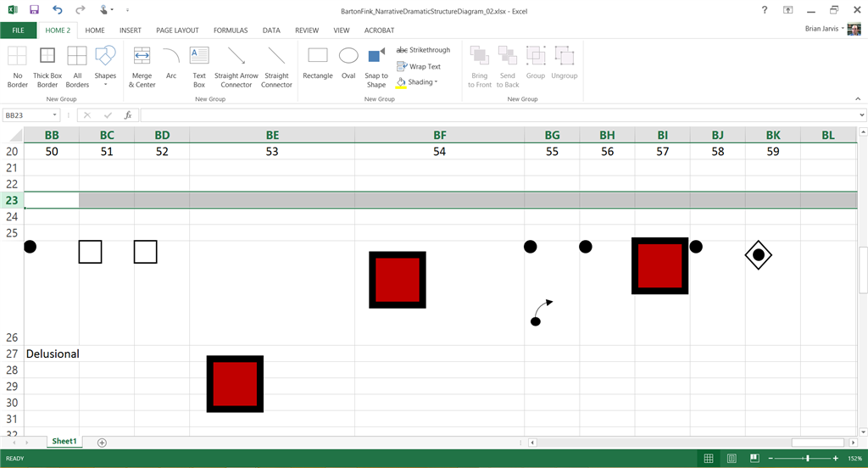Viewport: 868px width, 468px height.
Task: Undo the last action
Action: click(x=57, y=10)
